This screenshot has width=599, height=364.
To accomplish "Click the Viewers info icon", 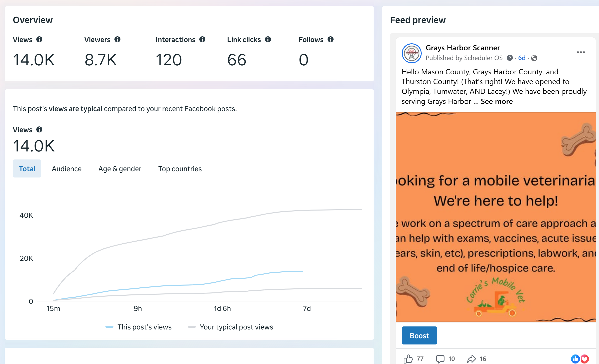I will pos(117,39).
